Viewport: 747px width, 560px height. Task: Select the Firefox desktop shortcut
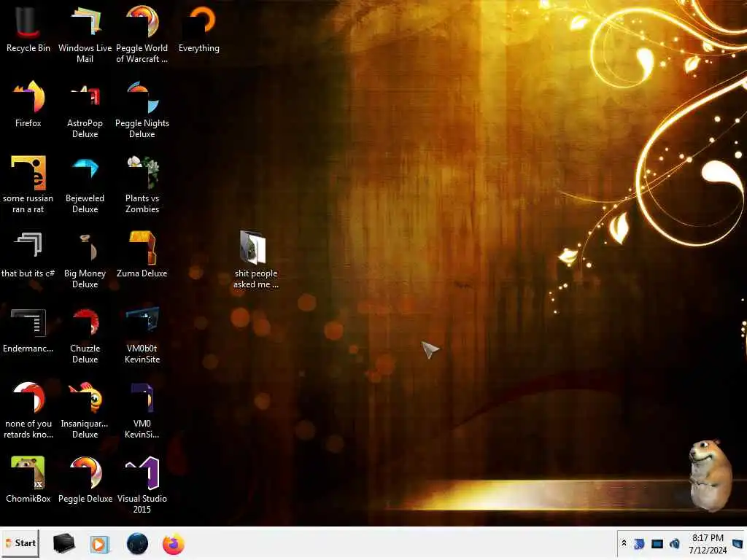28,105
